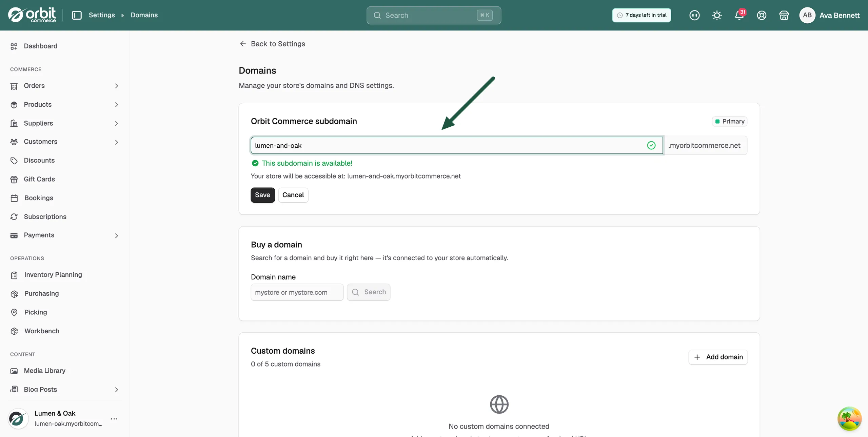The width and height of the screenshot is (868, 437).
Task: Click the Discounts tag icon
Action: tap(14, 161)
